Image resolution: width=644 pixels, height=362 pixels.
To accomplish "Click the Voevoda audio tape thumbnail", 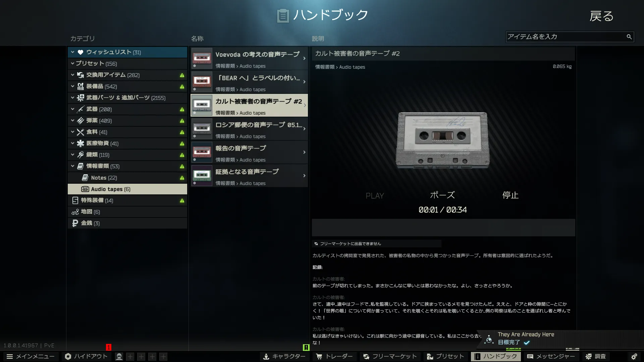I will click(202, 58).
